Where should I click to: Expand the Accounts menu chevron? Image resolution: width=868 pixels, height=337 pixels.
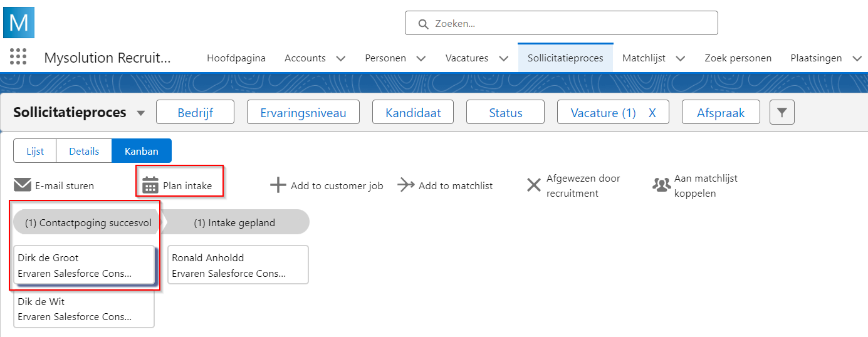(x=341, y=58)
